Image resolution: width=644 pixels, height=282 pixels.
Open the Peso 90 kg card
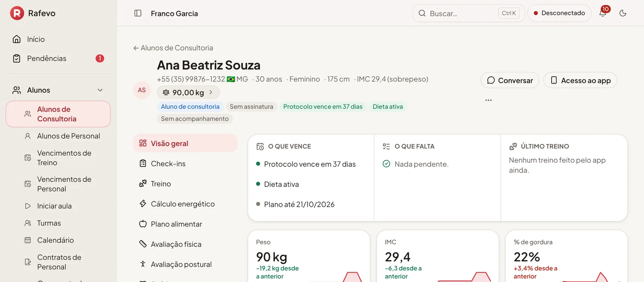(309, 256)
